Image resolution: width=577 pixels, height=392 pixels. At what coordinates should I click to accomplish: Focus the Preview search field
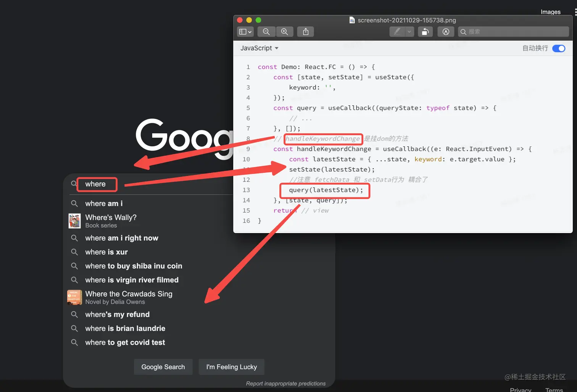pos(513,32)
